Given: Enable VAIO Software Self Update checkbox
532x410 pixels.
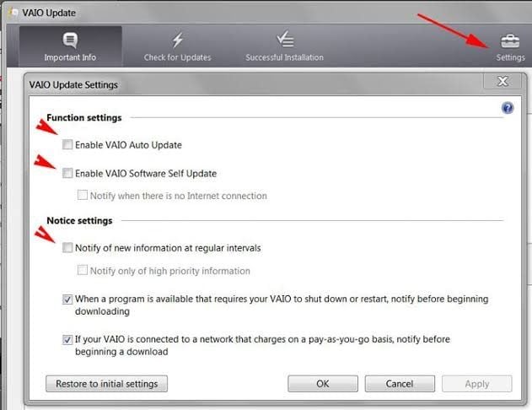Looking at the screenshot, I should pyautogui.click(x=67, y=173).
